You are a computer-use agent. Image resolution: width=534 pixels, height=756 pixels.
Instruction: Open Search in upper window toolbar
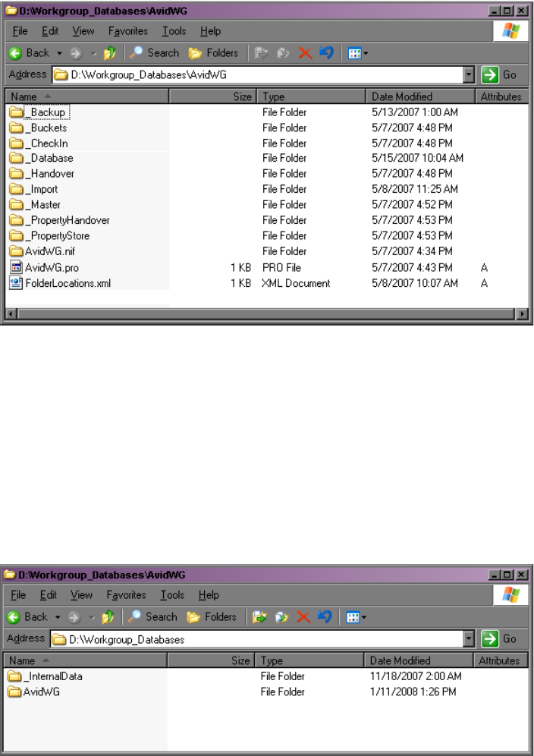click(x=154, y=53)
